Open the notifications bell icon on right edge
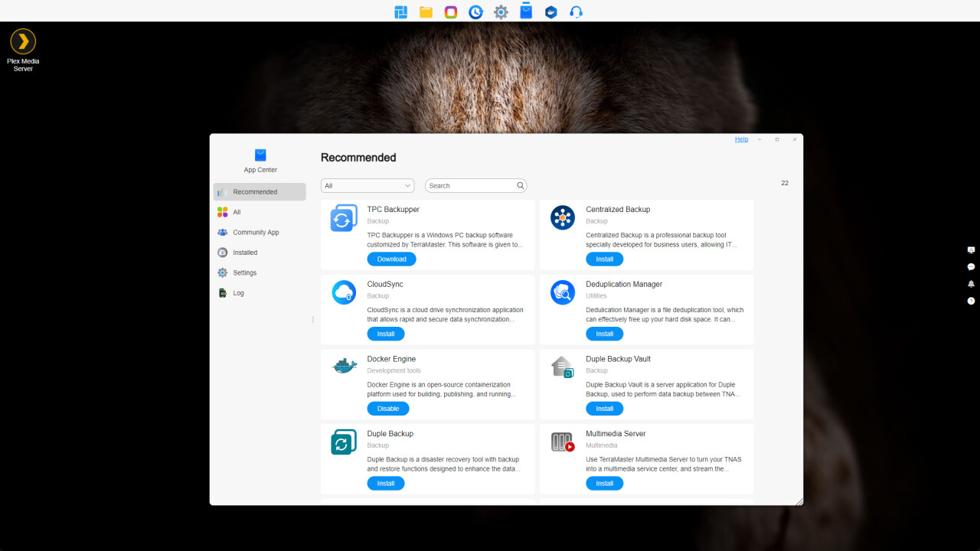980x551 pixels. pyautogui.click(x=971, y=284)
